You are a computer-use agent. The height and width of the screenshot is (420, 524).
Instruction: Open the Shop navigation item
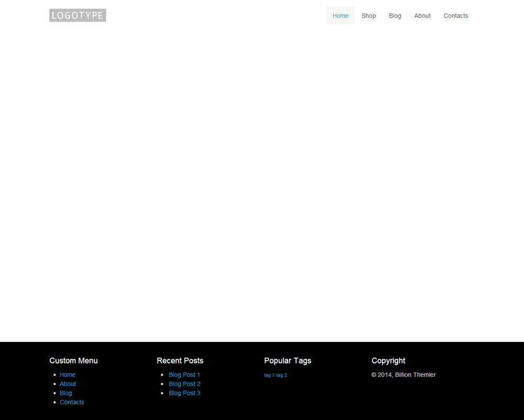tap(368, 16)
